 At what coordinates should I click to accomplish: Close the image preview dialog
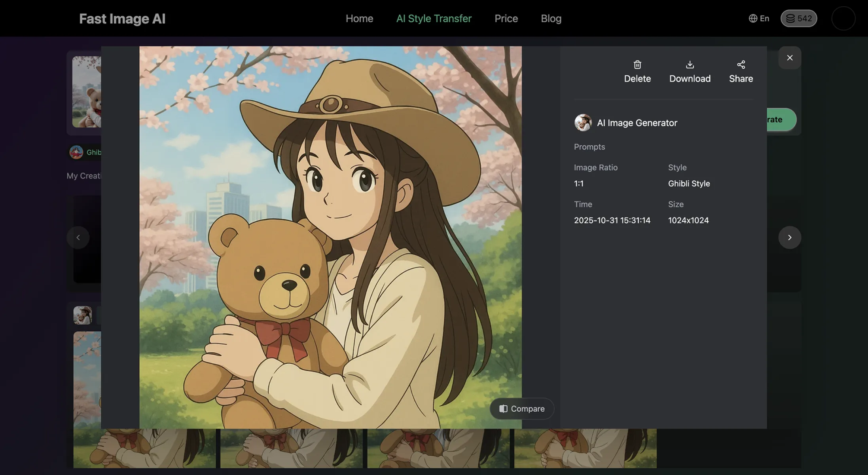789,58
